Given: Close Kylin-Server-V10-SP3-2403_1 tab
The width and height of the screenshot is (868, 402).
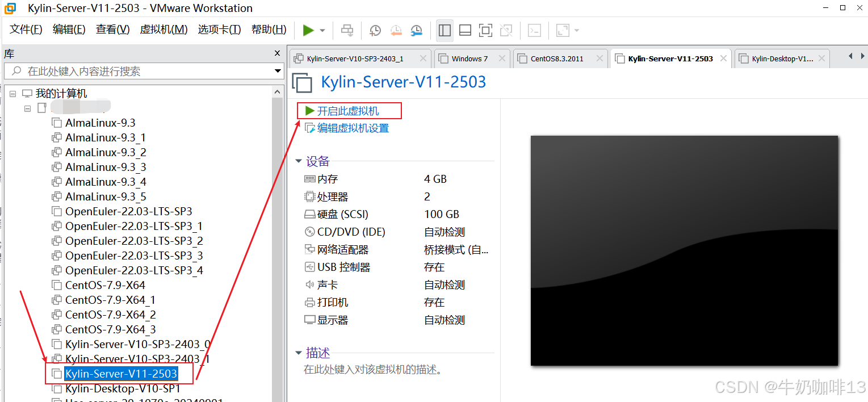Looking at the screenshot, I should (423, 58).
